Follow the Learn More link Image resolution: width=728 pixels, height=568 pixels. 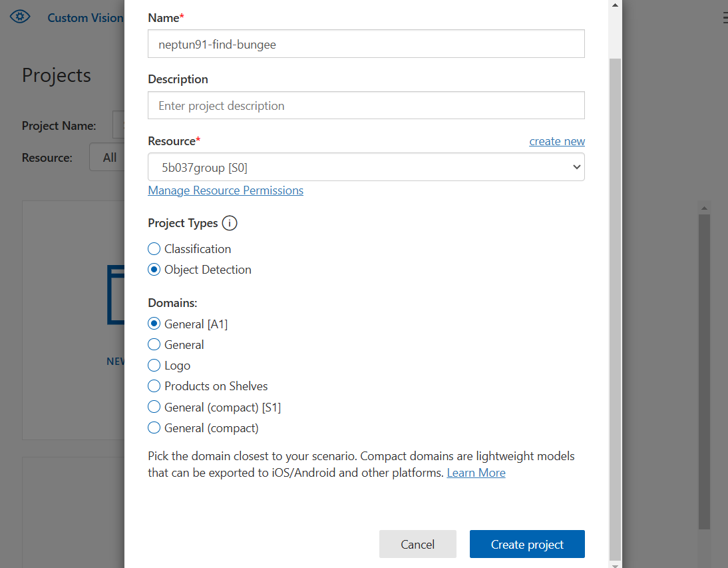click(476, 473)
